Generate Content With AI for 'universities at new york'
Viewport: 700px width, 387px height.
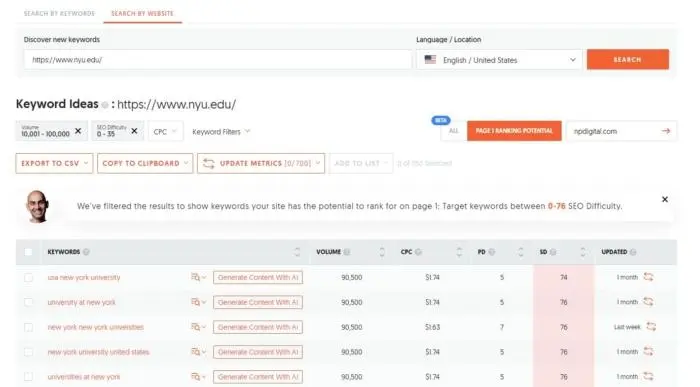(x=258, y=377)
